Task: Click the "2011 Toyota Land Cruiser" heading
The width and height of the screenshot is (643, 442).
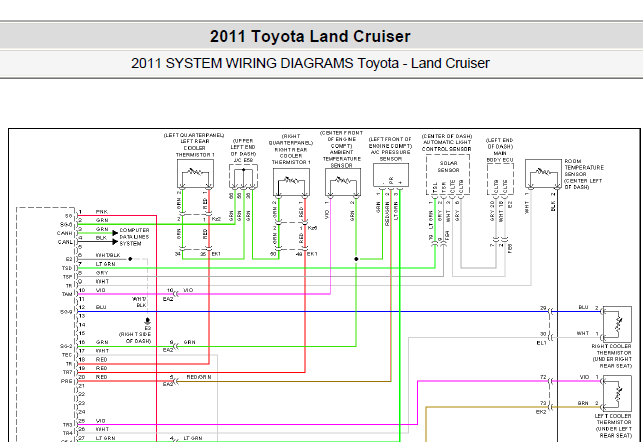Action: (310, 36)
